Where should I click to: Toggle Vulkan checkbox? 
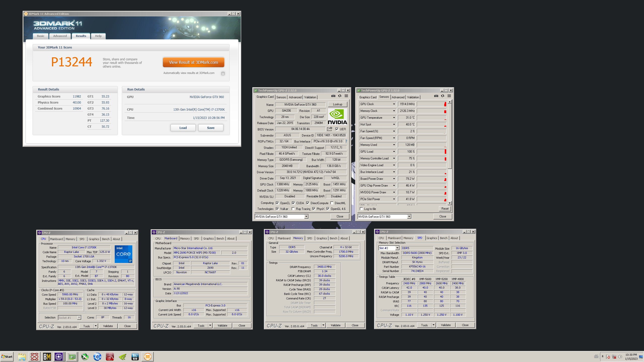(277, 209)
